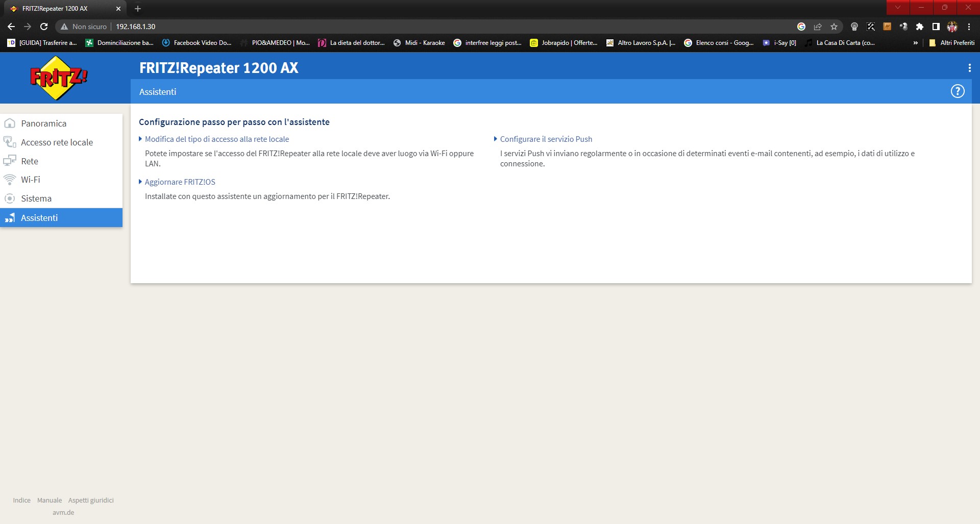Open tab search dropdown arrow
This screenshot has height=524, width=980.
(898, 7)
